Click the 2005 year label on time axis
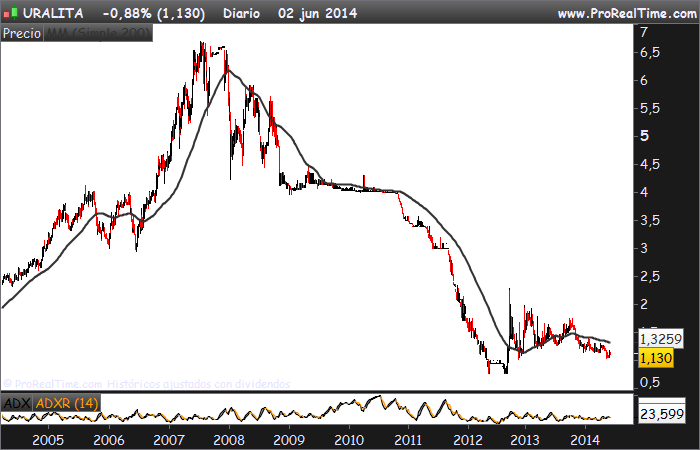The width and height of the screenshot is (700, 450). (x=48, y=440)
